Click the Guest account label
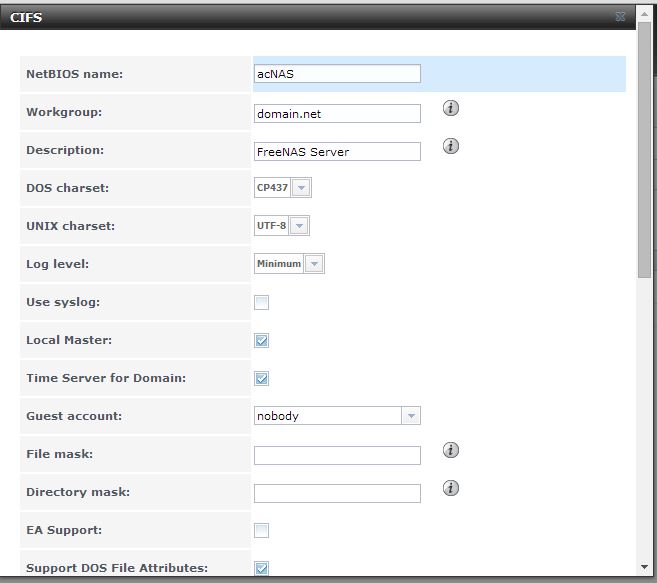 point(74,416)
